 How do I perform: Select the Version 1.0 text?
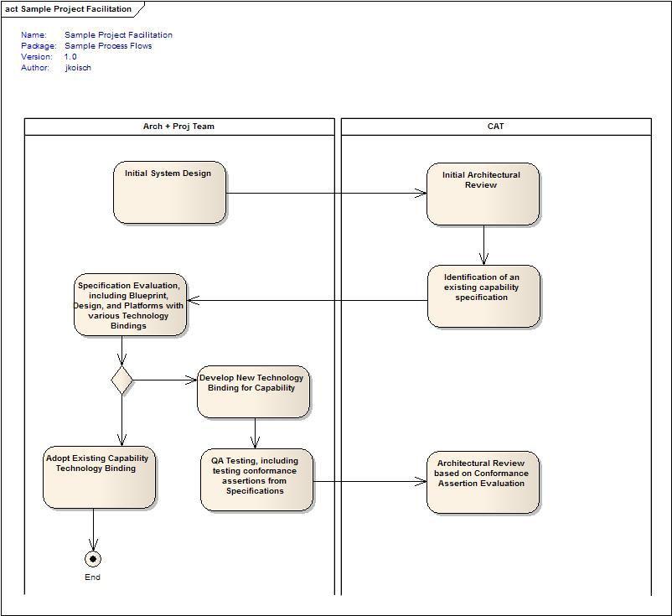point(70,57)
